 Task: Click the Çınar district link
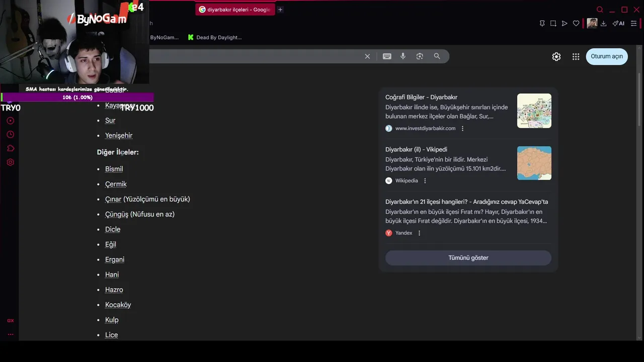[x=113, y=200]
